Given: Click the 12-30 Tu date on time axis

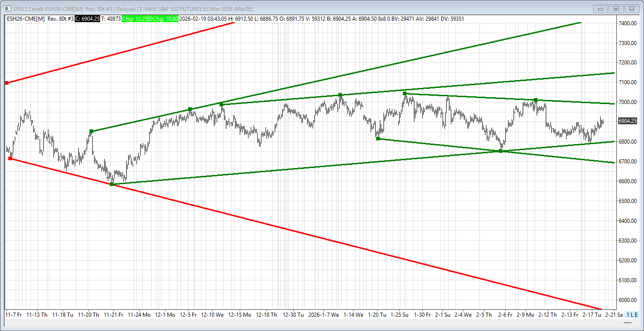Looking at the screenshot, I should pos(293,315).
